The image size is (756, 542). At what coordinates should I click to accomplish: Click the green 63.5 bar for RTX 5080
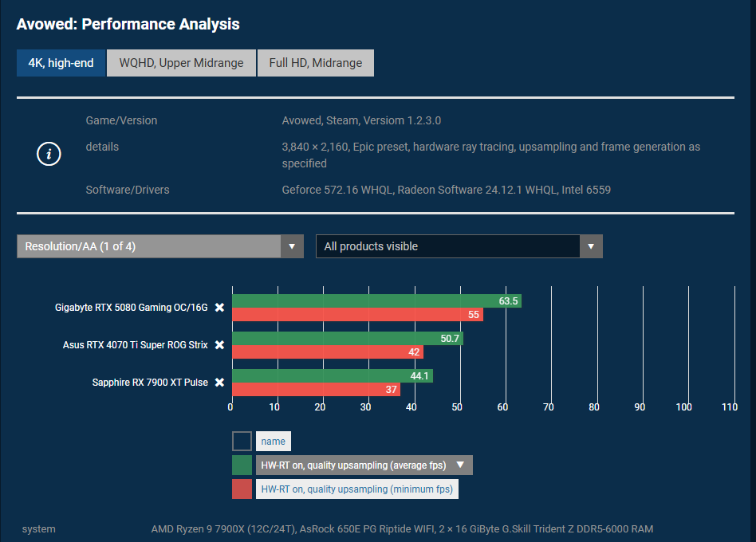[x=376, y=301]
